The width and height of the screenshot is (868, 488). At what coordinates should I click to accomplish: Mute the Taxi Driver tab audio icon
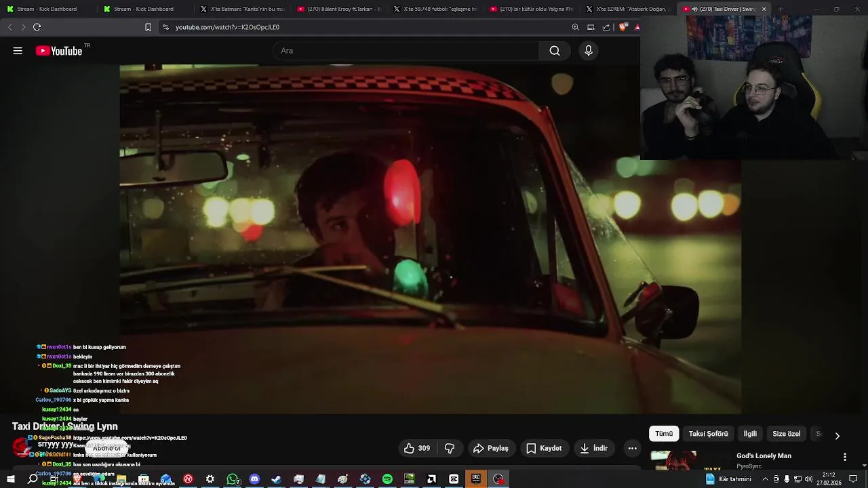[x=694, y=9]
